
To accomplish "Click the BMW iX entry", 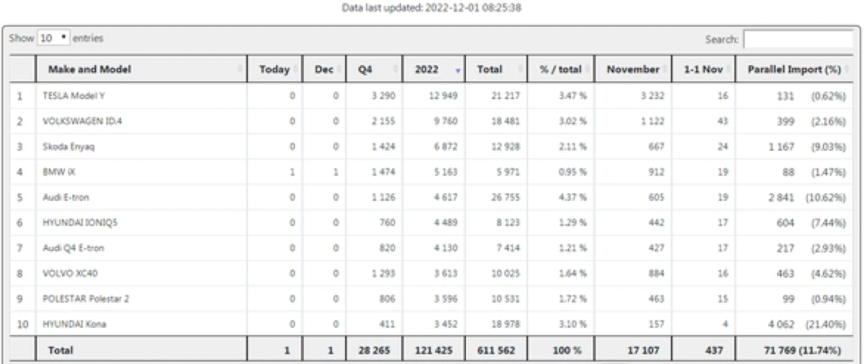I will tap(59, 172).
